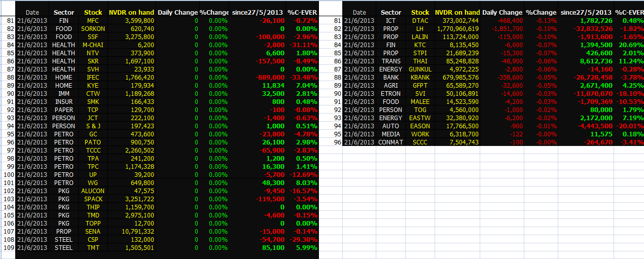Click the SORKON stock cell
The height and width of the screenshot is (259, 644).
(93, 29)
